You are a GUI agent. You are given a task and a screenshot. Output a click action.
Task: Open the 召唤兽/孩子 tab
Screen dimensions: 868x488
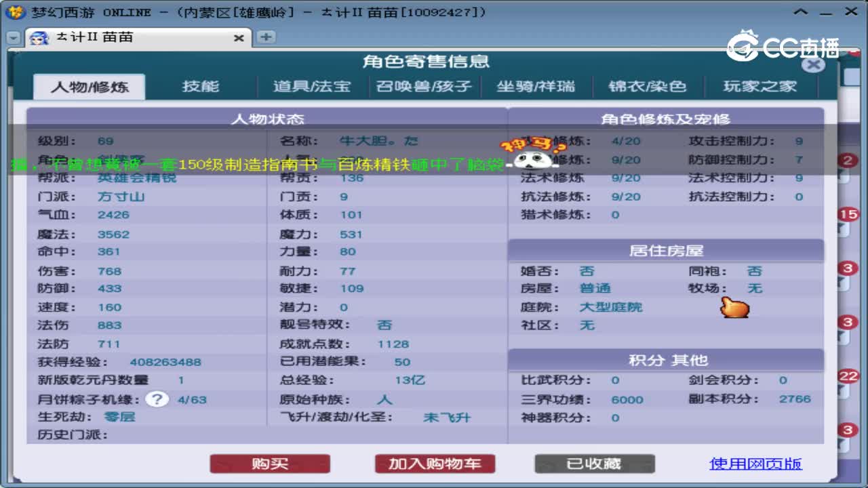pos(424,87)
